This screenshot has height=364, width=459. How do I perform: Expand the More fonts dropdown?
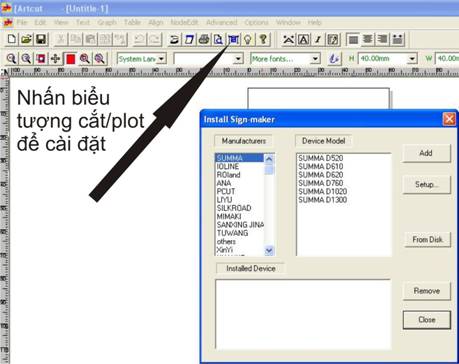click(315, 59)
